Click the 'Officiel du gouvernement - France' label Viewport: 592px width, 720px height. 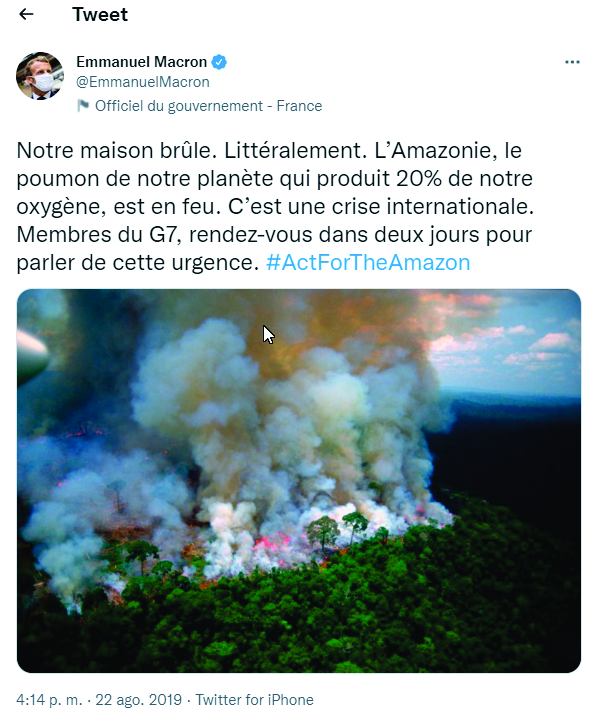209,106
